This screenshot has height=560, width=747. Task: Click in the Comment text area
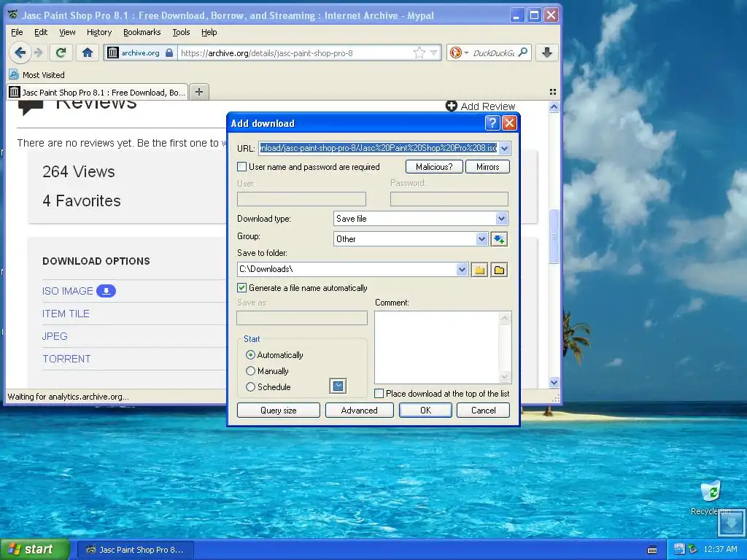point(437,347)
